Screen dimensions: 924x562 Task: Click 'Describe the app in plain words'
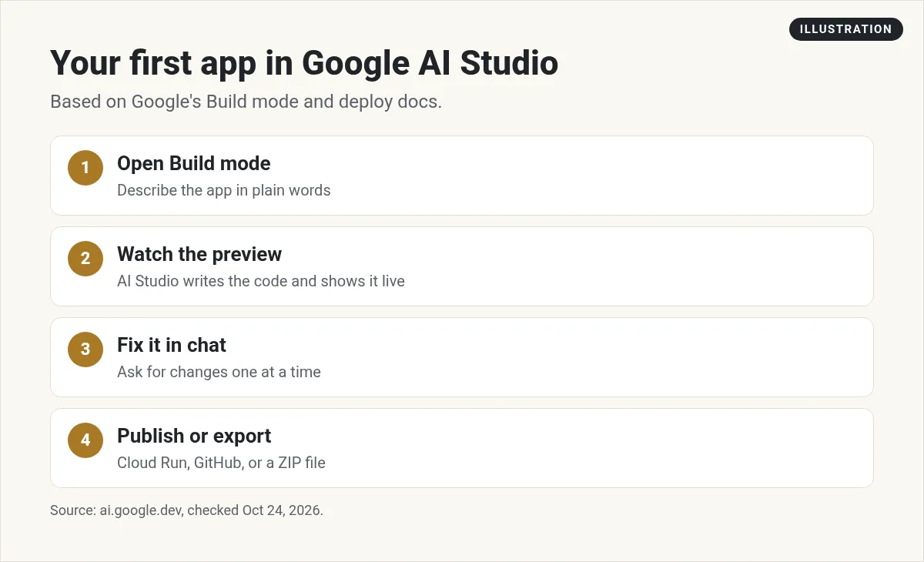coord(223,190)
